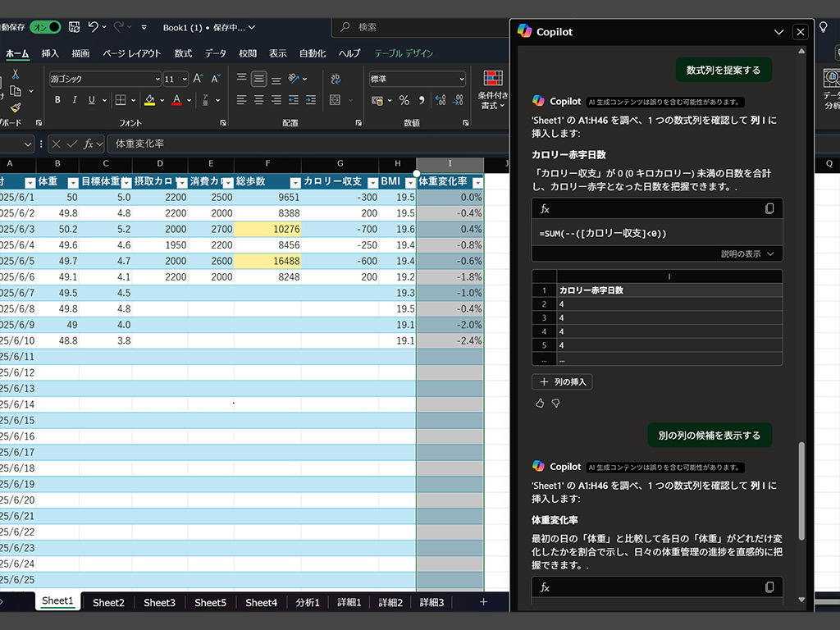The height and width of the screenshot is (630, 840).
Task: Copy the SUM formula in Copilot
Action: click(769, 208)
